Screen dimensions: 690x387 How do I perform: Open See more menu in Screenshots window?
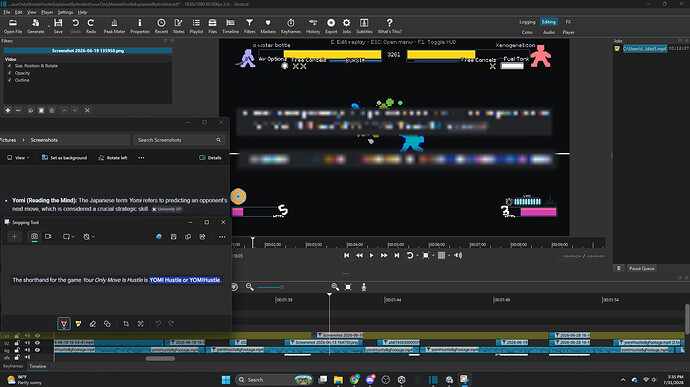pos(141,158)
